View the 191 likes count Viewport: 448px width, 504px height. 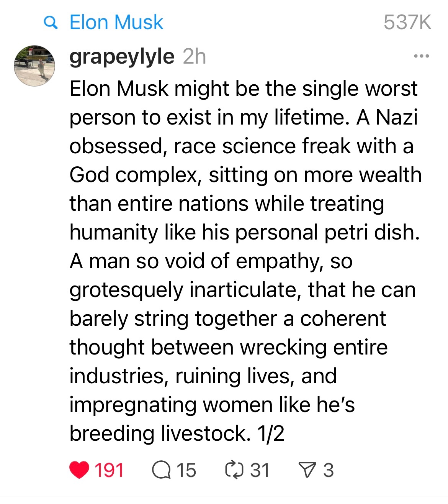tap(109, 470)
